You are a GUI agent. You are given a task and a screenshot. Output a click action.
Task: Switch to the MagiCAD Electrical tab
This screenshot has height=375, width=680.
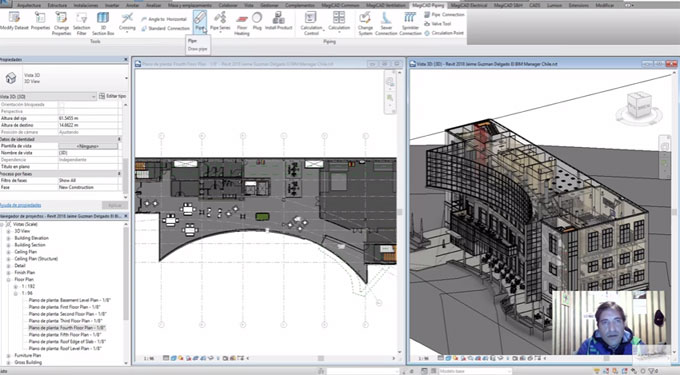(x=469, y=5)
